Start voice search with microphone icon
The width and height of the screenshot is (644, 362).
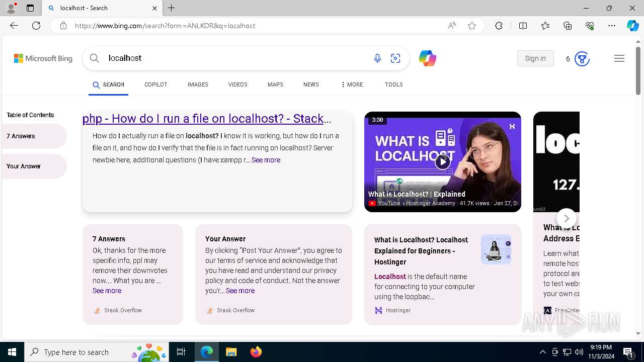tap(377, 58)
